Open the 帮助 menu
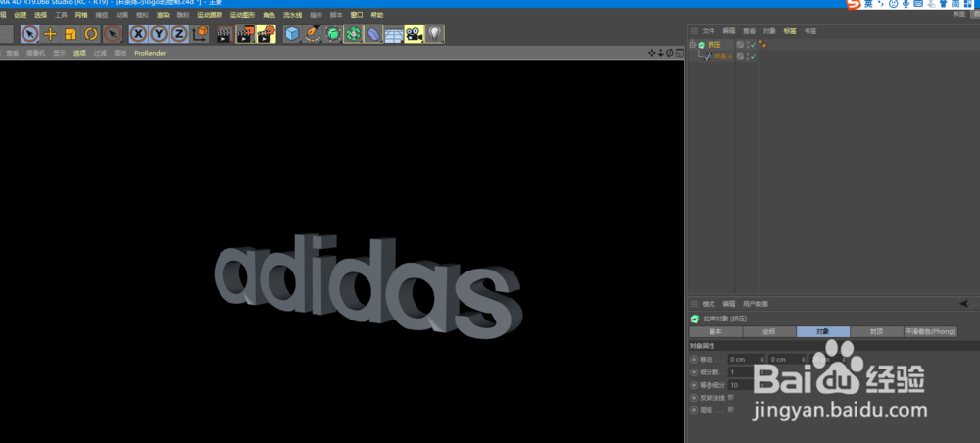The height and width of the screenshot is (443, 980). (x=377, y=15)
